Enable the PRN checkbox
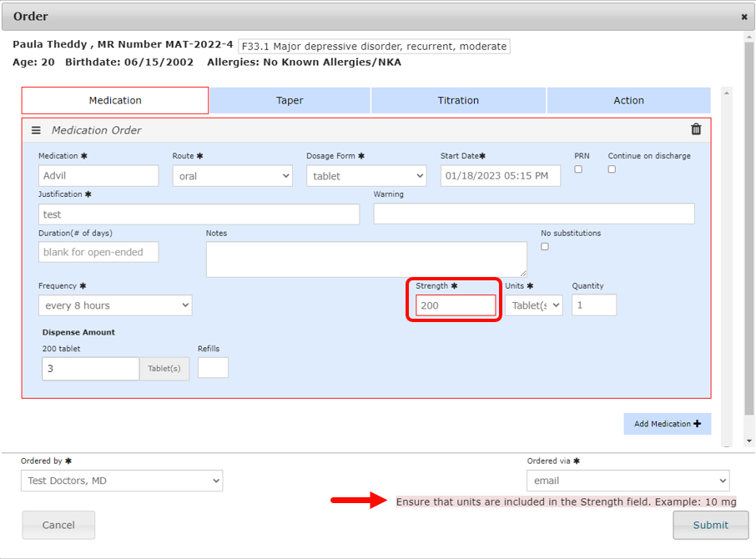 click(x=578, y=169)
